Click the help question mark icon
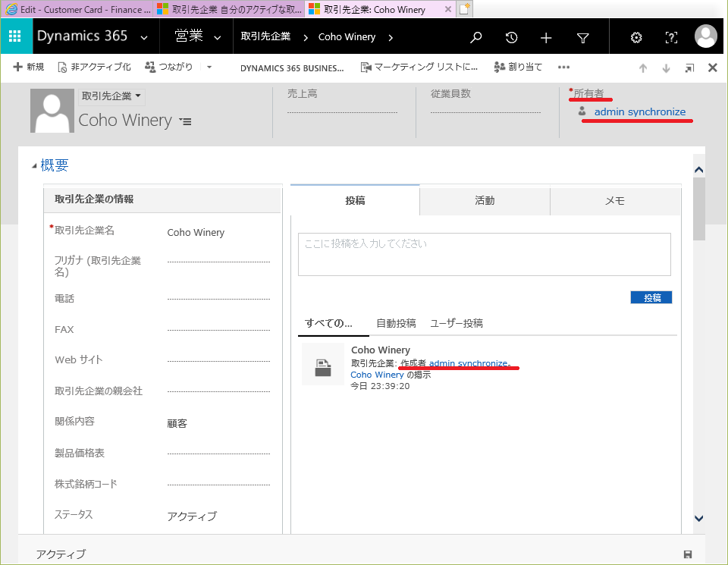The height and width of the screenshot is (565, 728). pos(671,37)
